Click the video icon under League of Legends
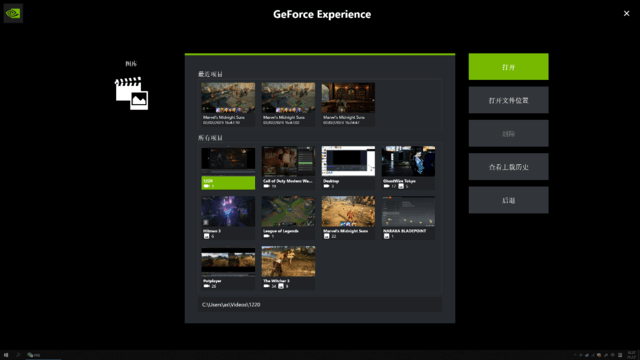The width and height of the screenshot is (640, 360). tap(267, 236)
